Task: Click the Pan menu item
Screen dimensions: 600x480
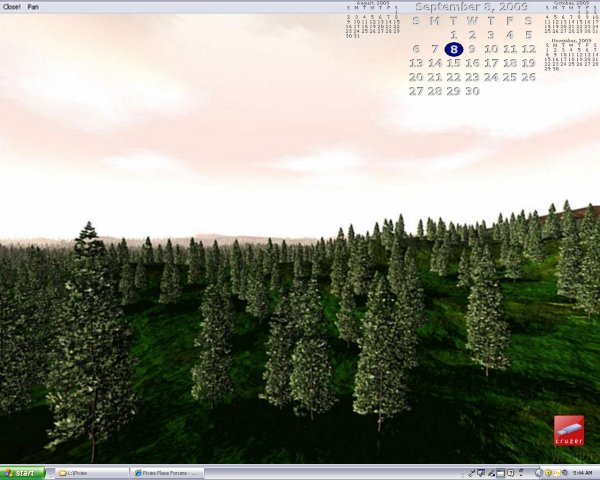Action: (33, 6)
